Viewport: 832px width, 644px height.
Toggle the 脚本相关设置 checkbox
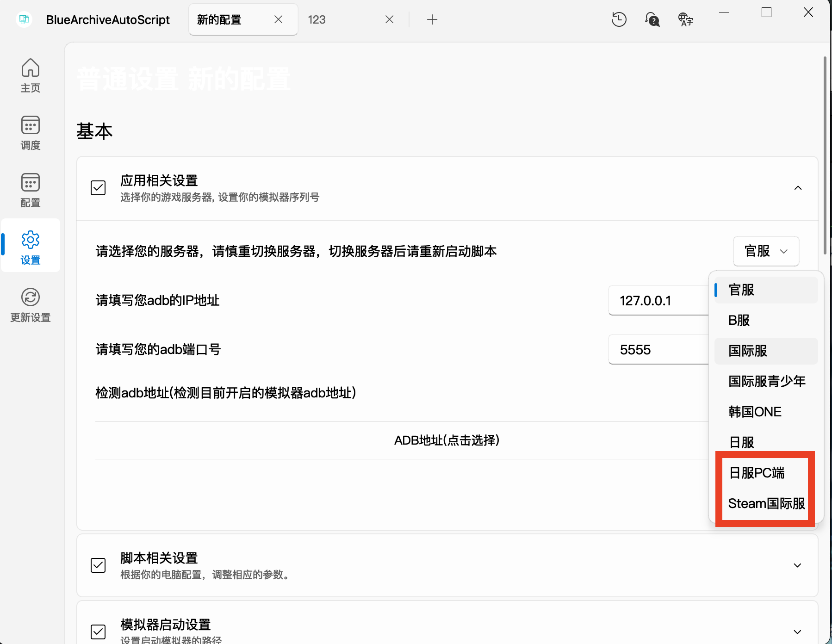click(98, 565)
